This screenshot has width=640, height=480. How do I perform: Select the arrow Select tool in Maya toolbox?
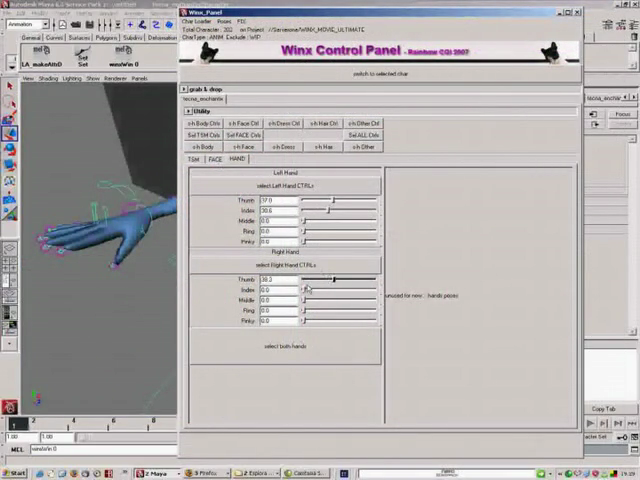tap(10, 86)
